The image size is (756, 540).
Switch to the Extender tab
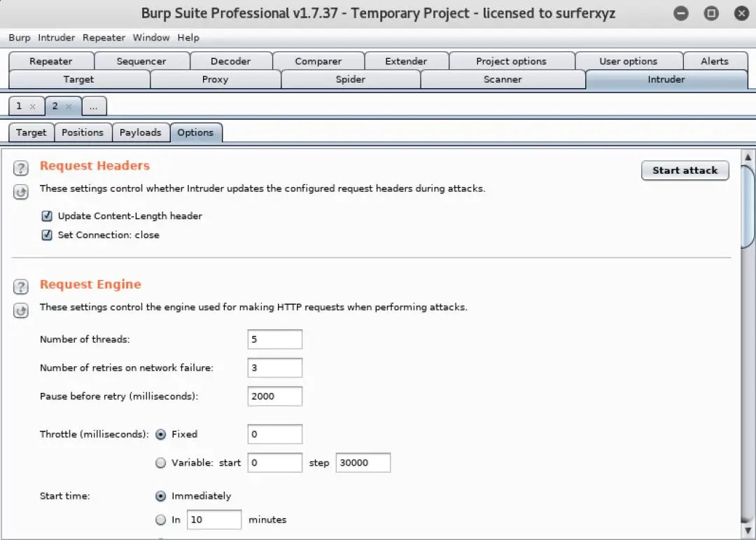click(x=406, y=62)
